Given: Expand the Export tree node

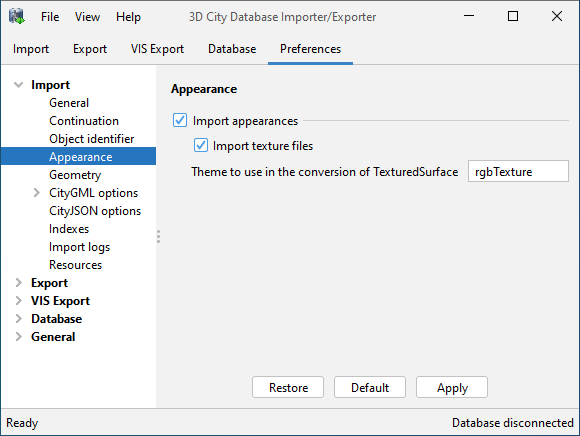Looking at the screenshot, I should coord(18,283).
